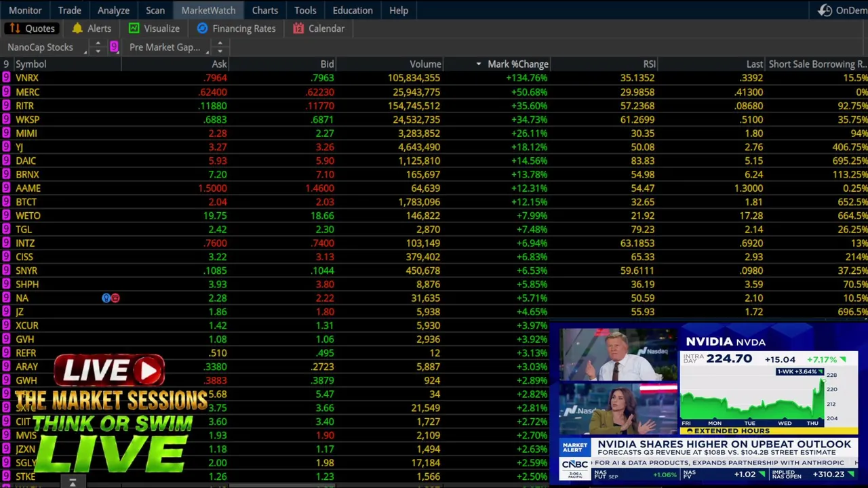Step NanoCap Stocks selector up

[98, 44]
